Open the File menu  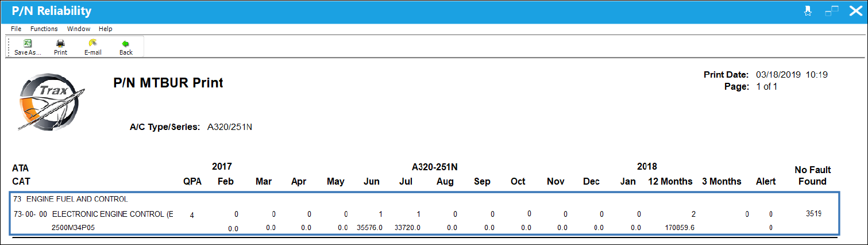16,29
